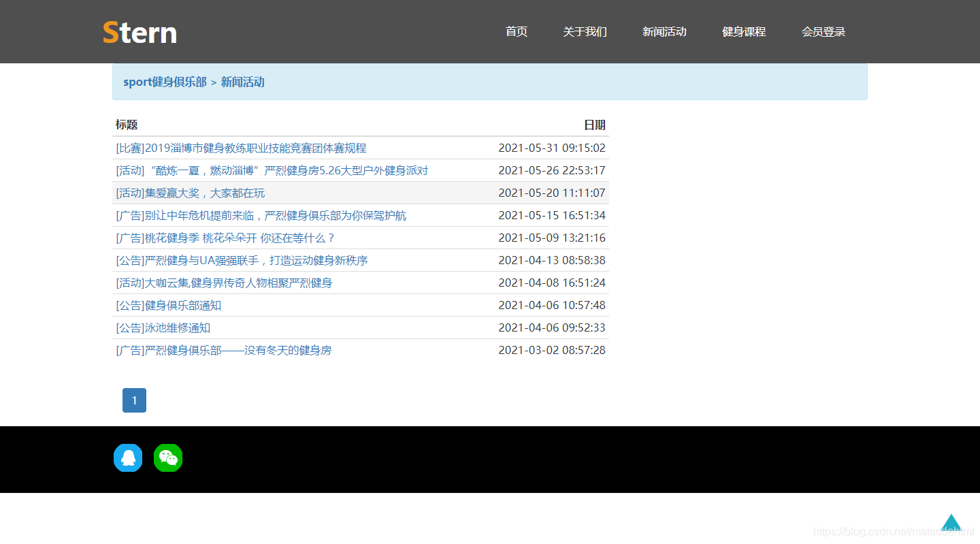Open article 集爱赢大奖，大家都在玩
This screenshot has width=980, height=544.
pyautogui.click(x=191, y=193)
